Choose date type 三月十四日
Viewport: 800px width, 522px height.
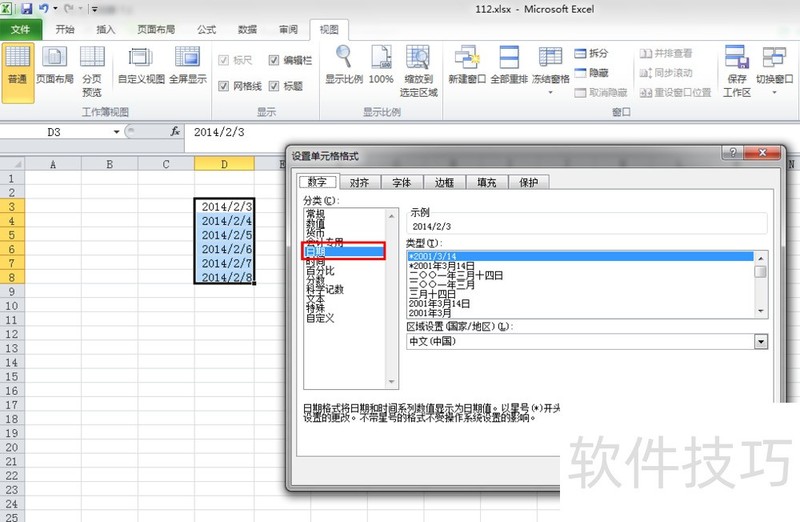point(432,294)
